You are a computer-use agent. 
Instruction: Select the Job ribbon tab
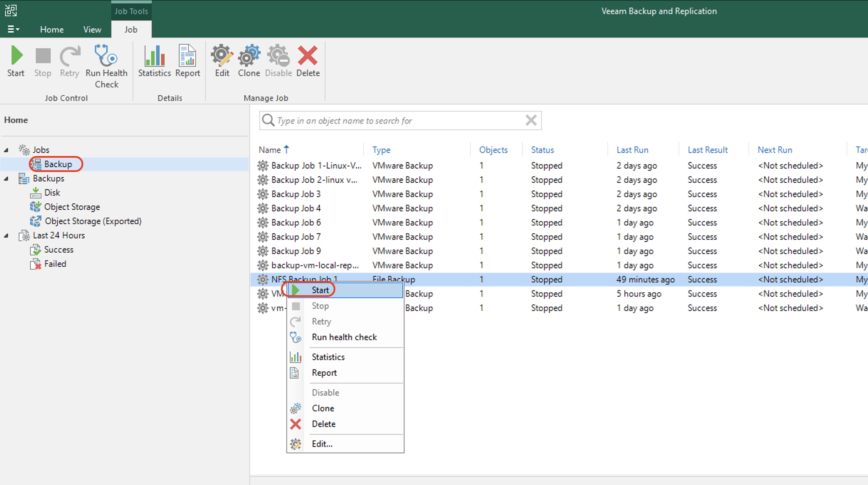[x=131, y=30]
